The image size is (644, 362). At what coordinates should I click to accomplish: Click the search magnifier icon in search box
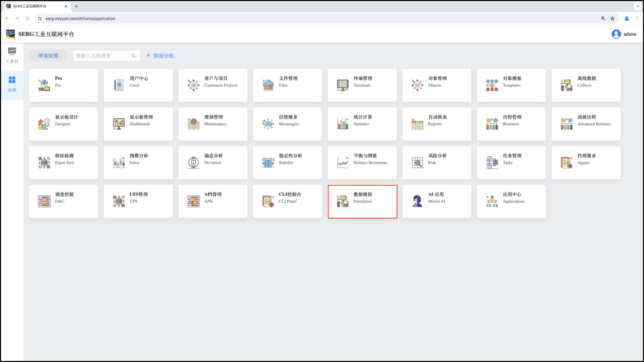(133, 56)
